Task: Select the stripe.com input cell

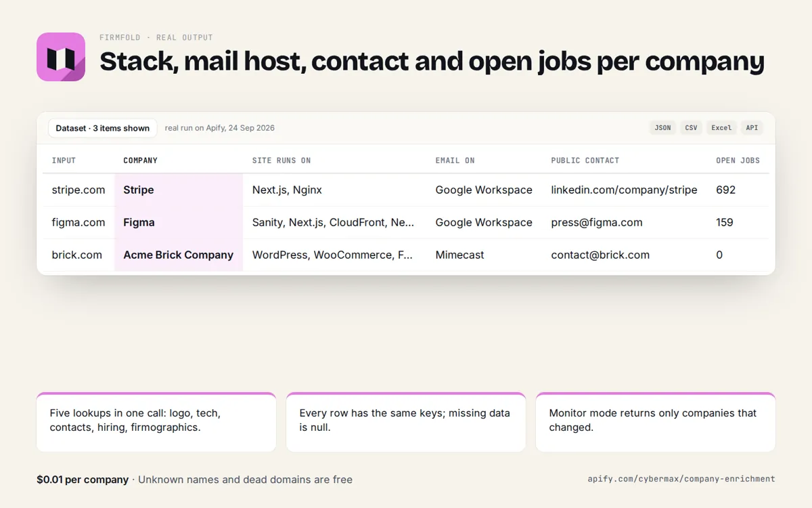Action: point(78,190)
